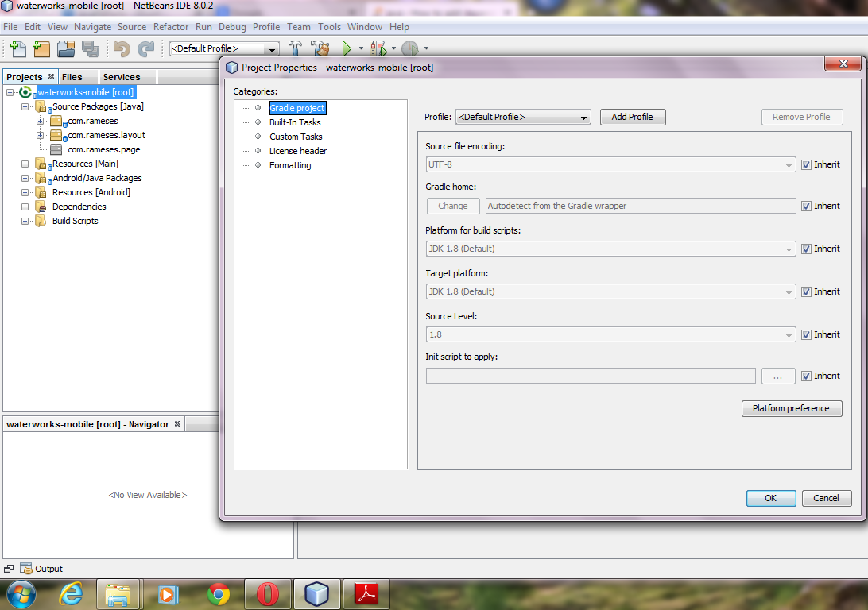Click the Debug Project toolbar icon
868x610 pixels.
(377, 48)
